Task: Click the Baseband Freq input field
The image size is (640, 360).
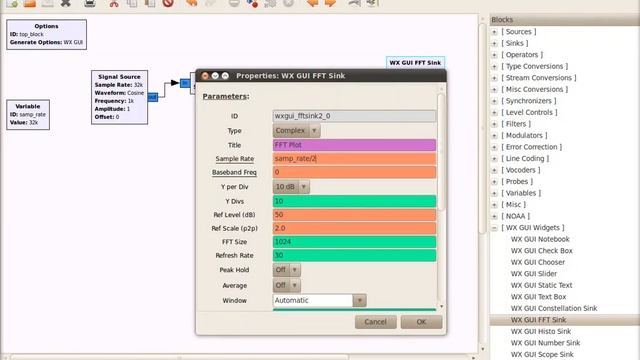Action: 354,172
